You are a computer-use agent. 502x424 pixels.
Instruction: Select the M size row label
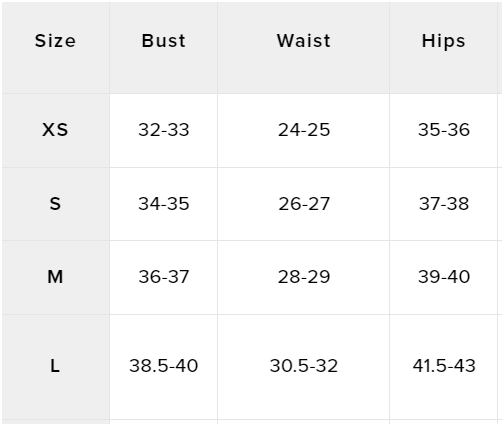pos(55,277)
